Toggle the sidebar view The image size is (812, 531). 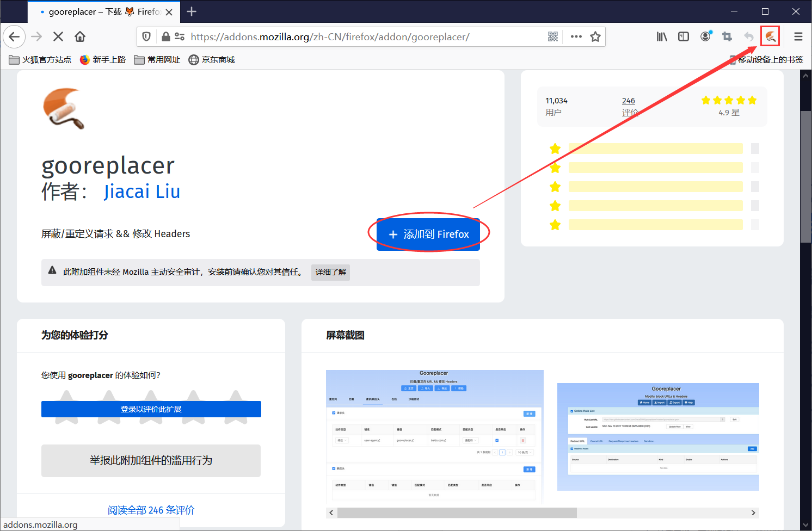point(684,36)
